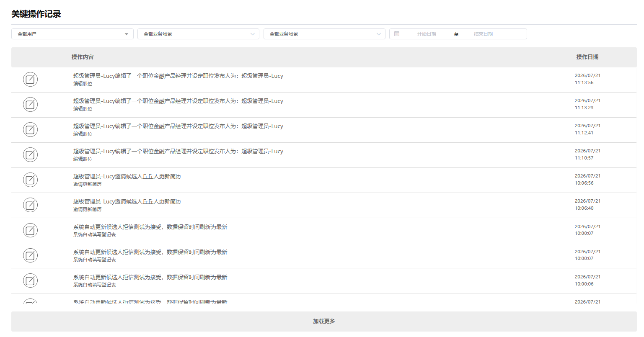Click the 金融产品经理 edit description logged at 11:12:41
This screenshot has width=644, height=337.
[x=178, y=126]
